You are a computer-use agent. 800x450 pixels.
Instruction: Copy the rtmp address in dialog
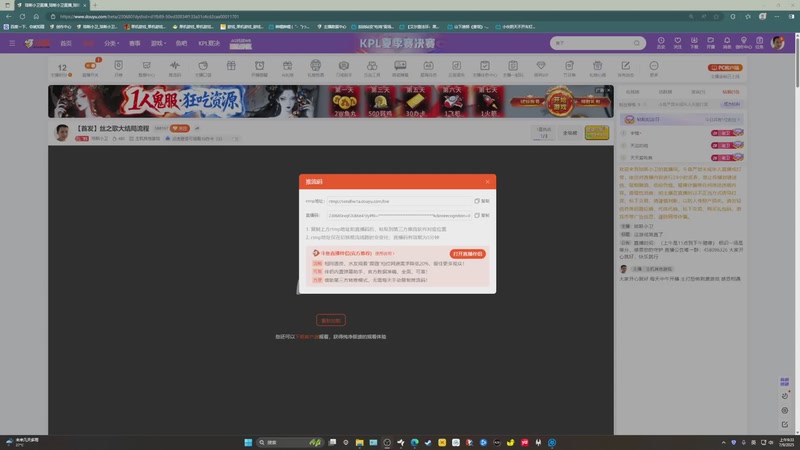(x=482, y=201)
